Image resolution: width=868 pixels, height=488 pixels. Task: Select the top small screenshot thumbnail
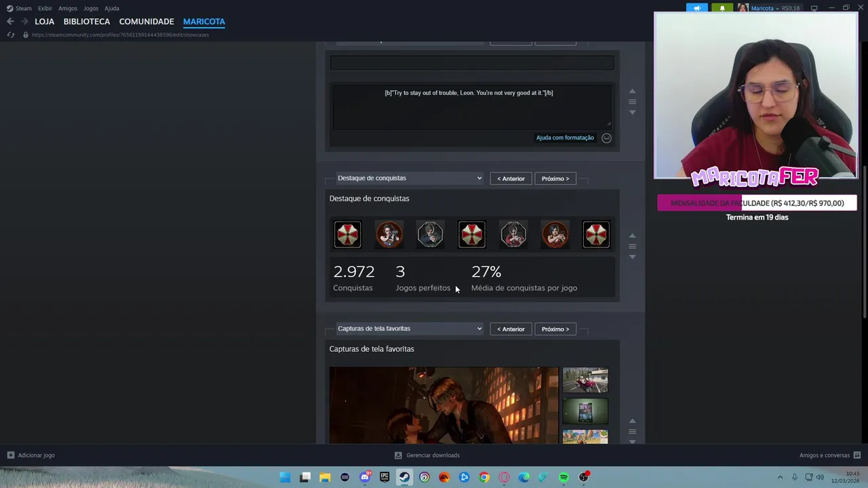coord(585,380)
